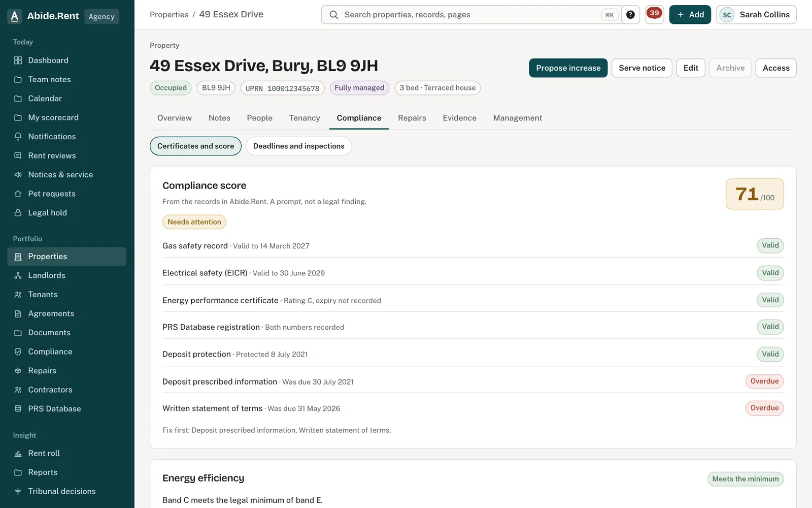Click the Meets the minimum badge

click(x=746, y=479)
